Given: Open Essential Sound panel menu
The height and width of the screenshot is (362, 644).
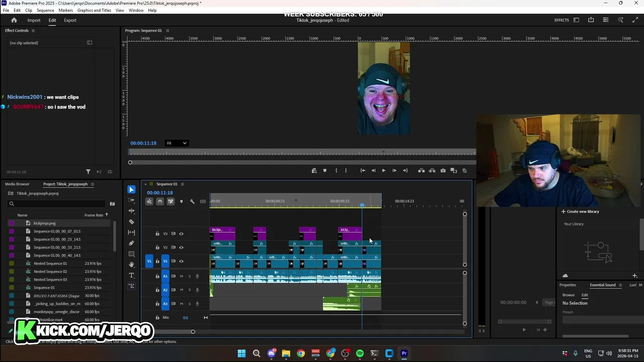Looking at the screenshot, I should 620,285.
